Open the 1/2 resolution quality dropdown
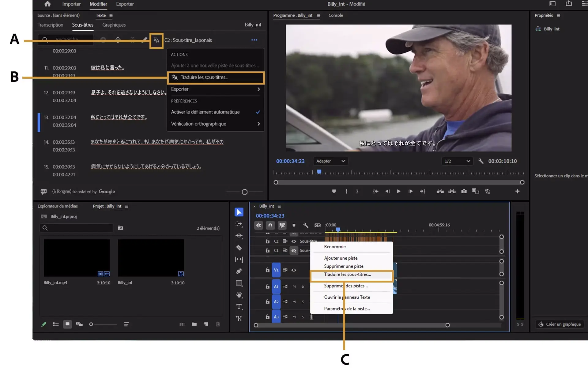Screen dimensions: 588x380 (x=457, y=161)
